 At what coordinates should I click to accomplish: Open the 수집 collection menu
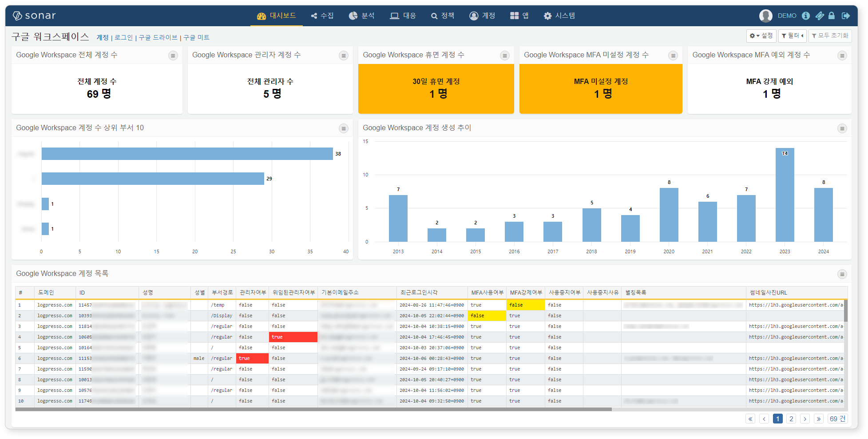pyautogui.click(x=322, y=16)
